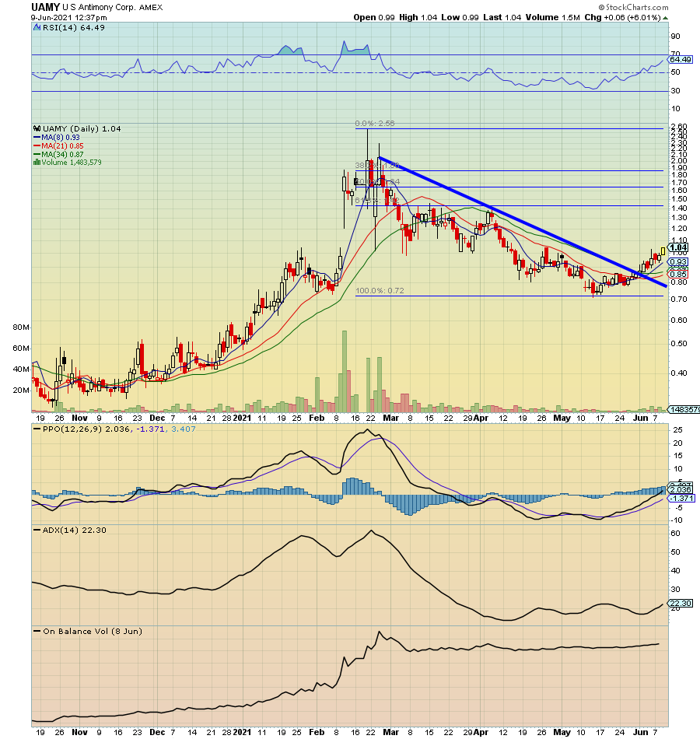Click the green up-triangle next to the change
The image size is (700, 739).
click(665, 18)
